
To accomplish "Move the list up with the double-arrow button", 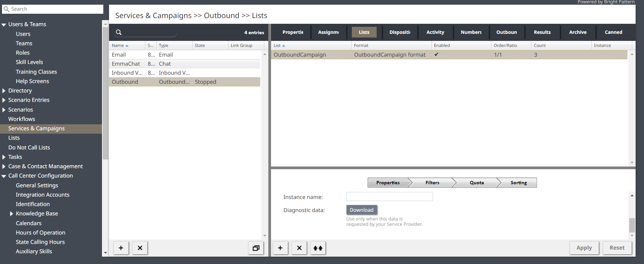I will click(x=318, y=248).
